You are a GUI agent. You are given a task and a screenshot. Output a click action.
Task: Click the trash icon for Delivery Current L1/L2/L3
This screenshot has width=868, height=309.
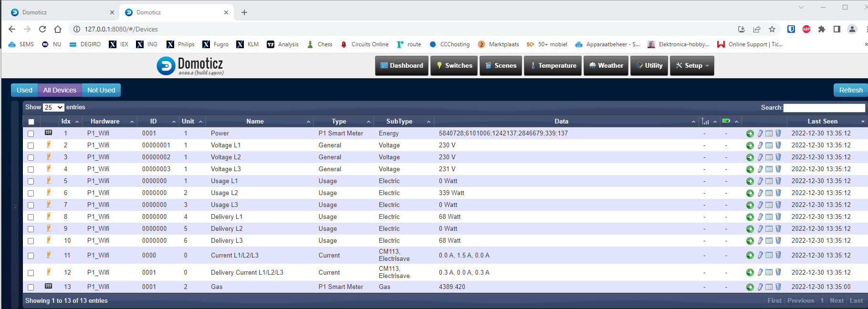tap(778, 272)
